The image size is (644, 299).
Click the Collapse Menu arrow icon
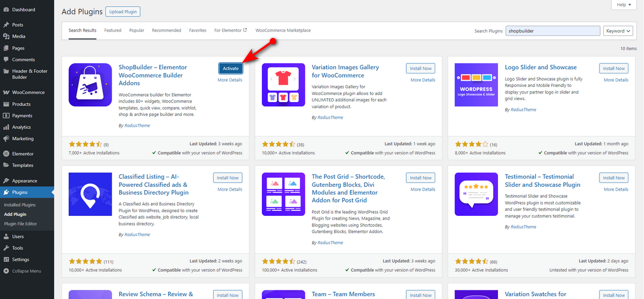coord(6,271)
